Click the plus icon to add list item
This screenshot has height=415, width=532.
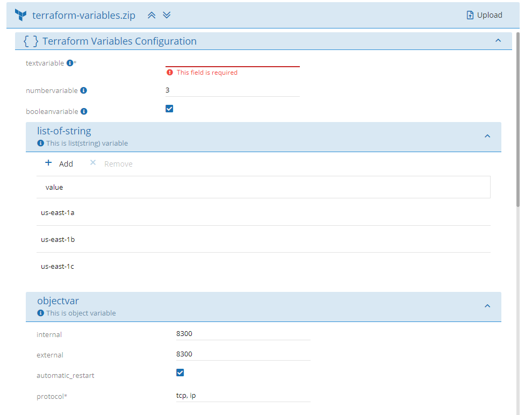tap(48, 163)
